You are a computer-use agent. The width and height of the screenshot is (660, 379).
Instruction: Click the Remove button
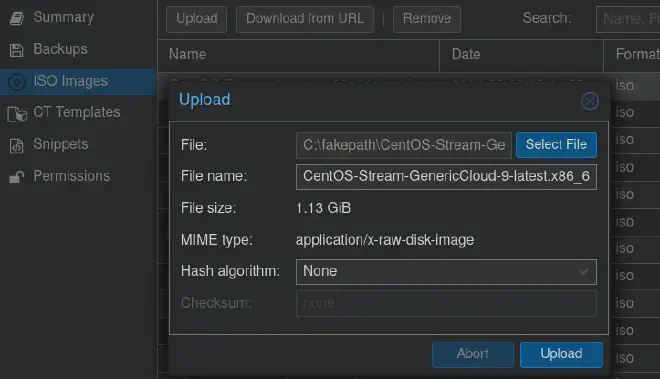coord(427,19)
